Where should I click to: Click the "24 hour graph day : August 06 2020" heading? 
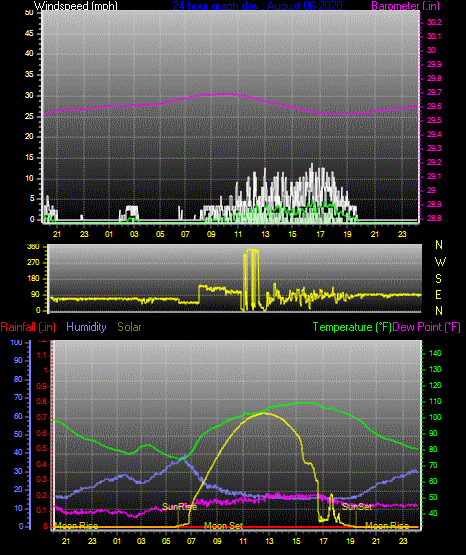click(258, 6)
